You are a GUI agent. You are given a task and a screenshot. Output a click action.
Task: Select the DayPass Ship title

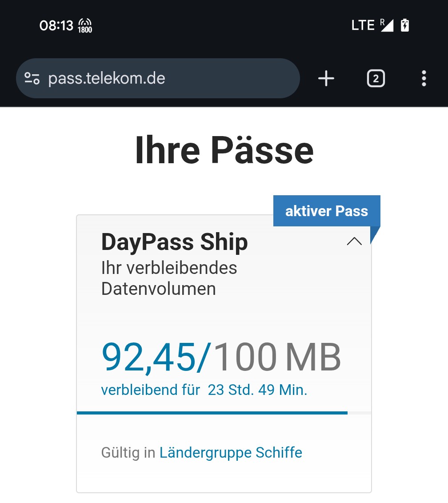click(174, 242)
